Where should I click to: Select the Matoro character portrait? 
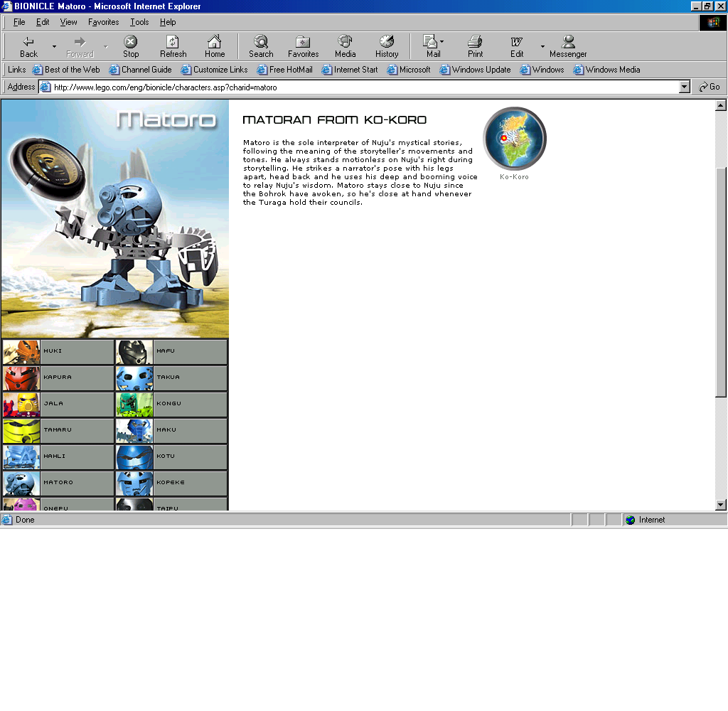pos(21,483)
